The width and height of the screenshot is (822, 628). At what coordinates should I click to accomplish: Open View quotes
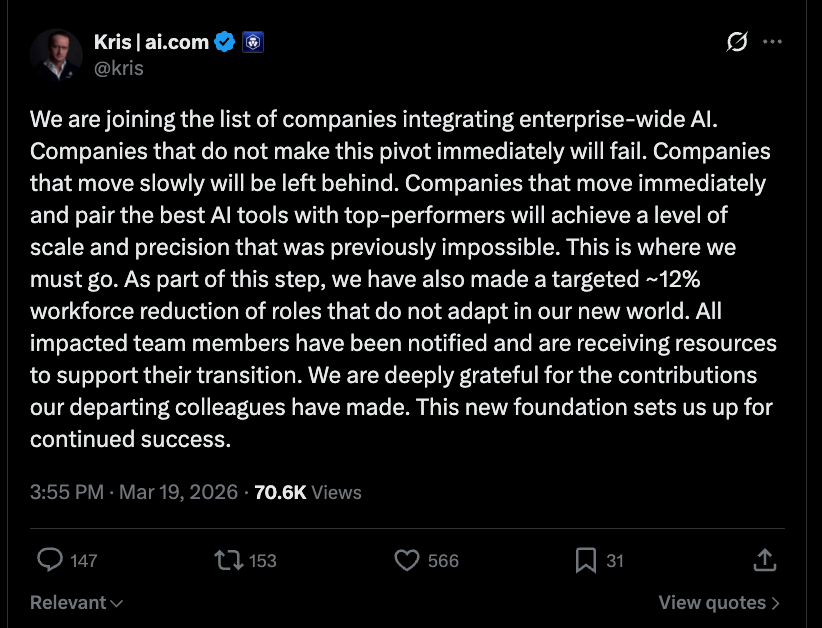pyautogui.click(x=719, y=602)
